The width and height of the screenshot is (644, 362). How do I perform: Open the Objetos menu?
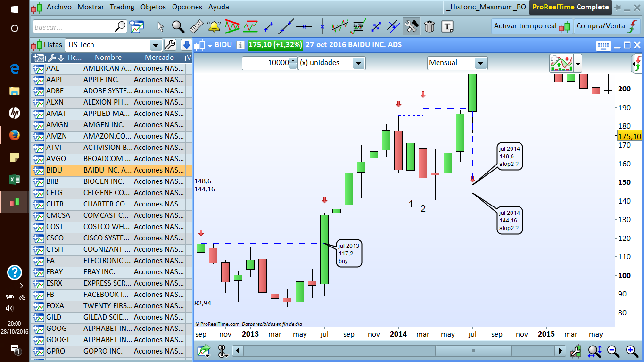pos(153,7)
